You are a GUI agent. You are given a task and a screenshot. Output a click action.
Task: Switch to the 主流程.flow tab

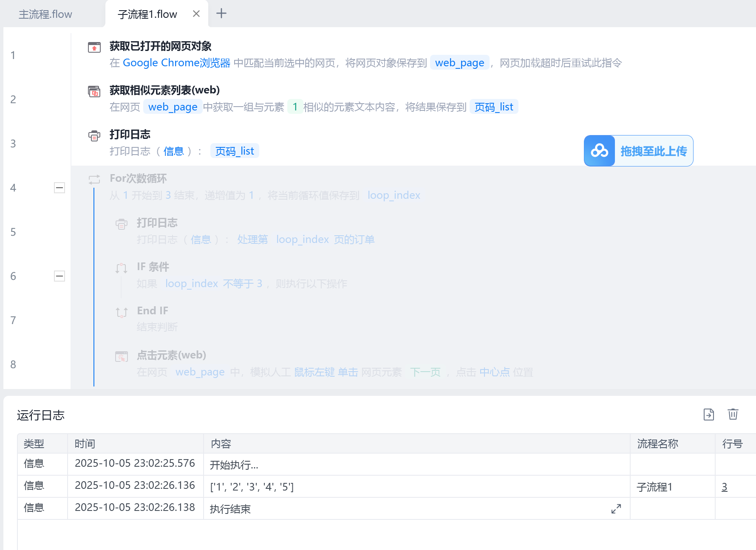pyautogui.click(x=45, y=14)
